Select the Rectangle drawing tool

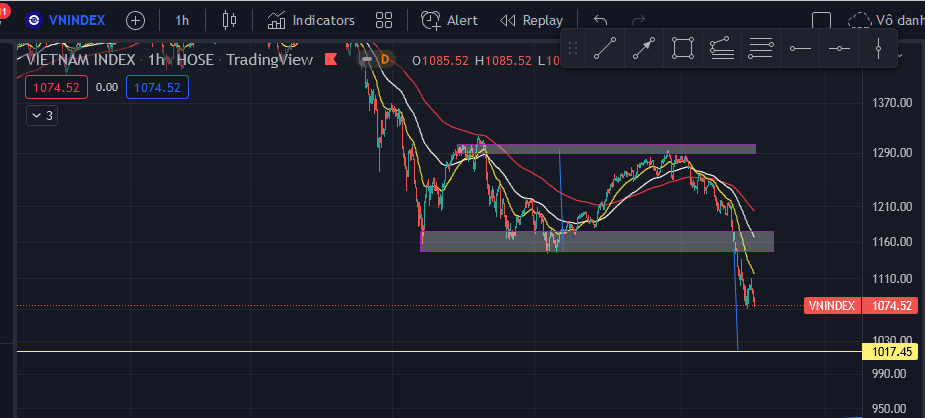pos(683,48)
